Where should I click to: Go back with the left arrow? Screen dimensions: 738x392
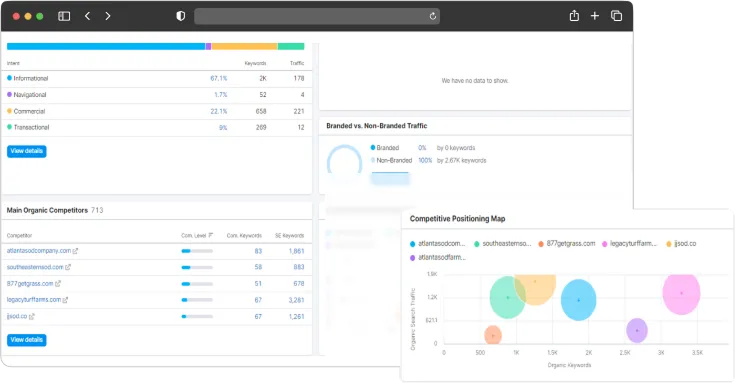click(88, 16)
